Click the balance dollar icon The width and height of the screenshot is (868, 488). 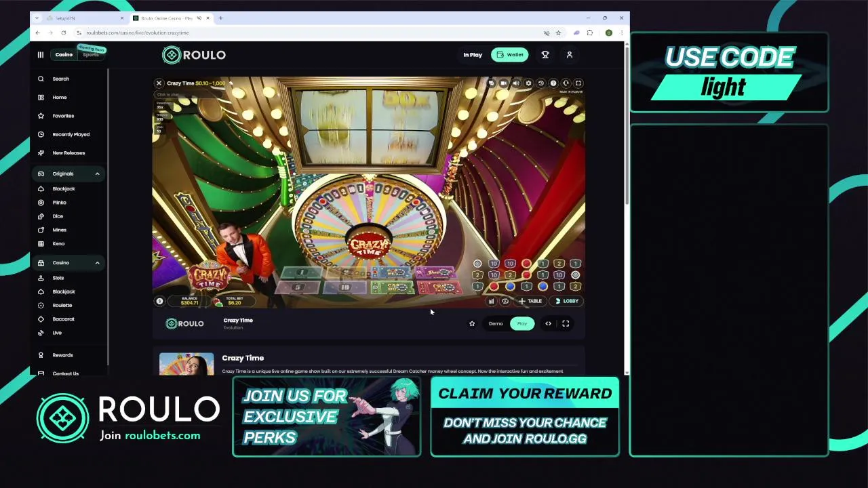click(159, 302)
